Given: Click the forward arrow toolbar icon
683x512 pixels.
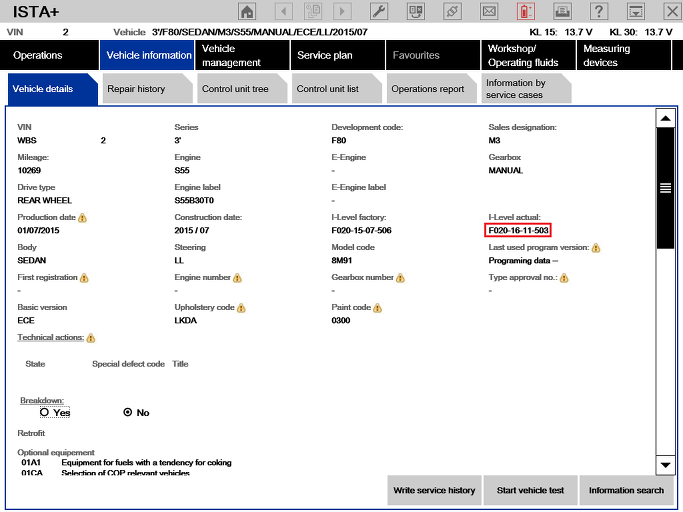Looking at the screenshot, I should pos(342,11).
